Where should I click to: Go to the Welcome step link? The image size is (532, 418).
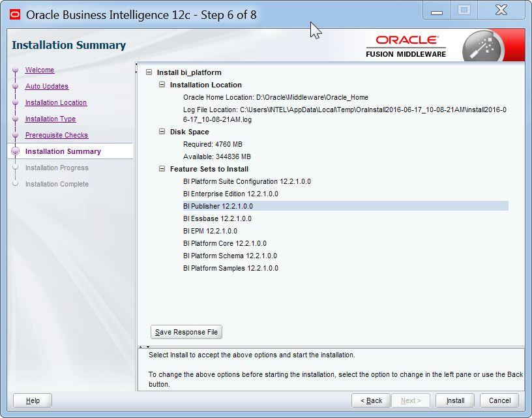pyautogui.click(x=40, y=70)
